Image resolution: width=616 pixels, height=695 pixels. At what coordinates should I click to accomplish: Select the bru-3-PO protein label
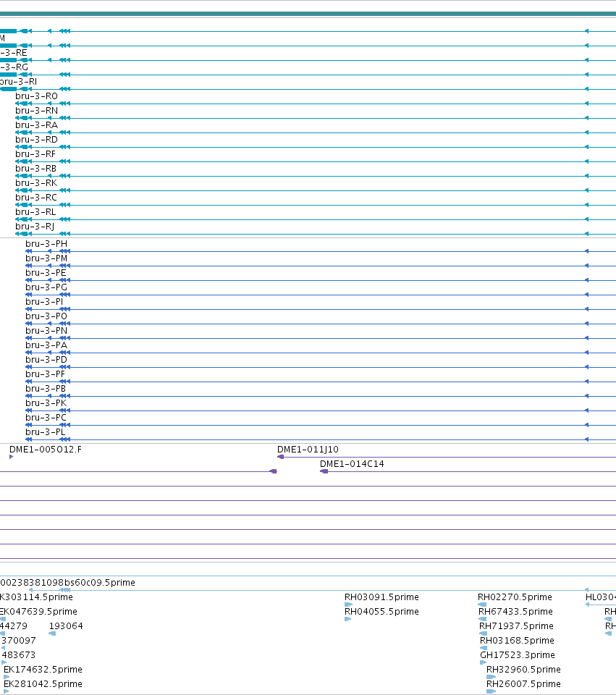click(46, 316)
